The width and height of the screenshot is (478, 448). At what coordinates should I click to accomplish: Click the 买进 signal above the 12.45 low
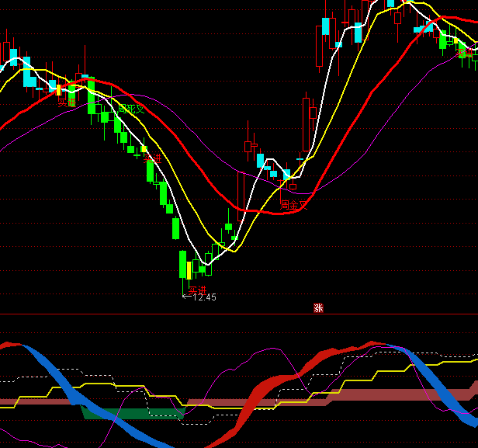click(x=197, y=289)
